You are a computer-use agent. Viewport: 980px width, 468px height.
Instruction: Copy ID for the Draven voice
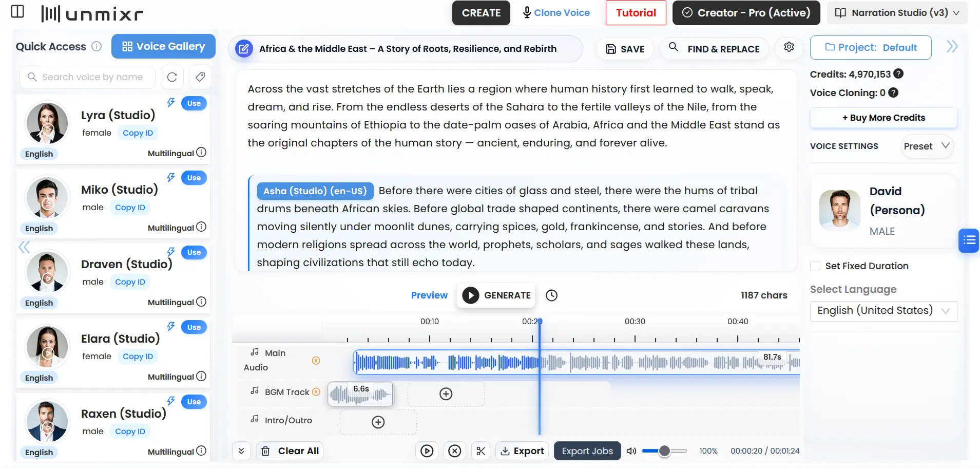(129, 282)
